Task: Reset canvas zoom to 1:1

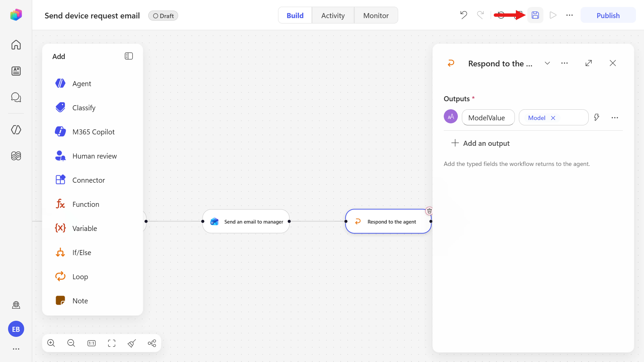Action: pos(92,343)
